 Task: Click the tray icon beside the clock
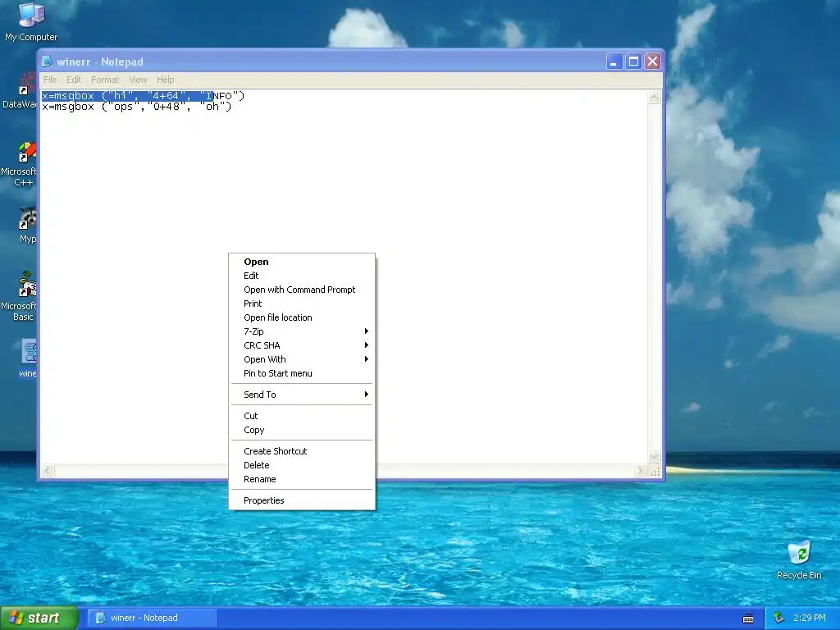coord(778,618)
